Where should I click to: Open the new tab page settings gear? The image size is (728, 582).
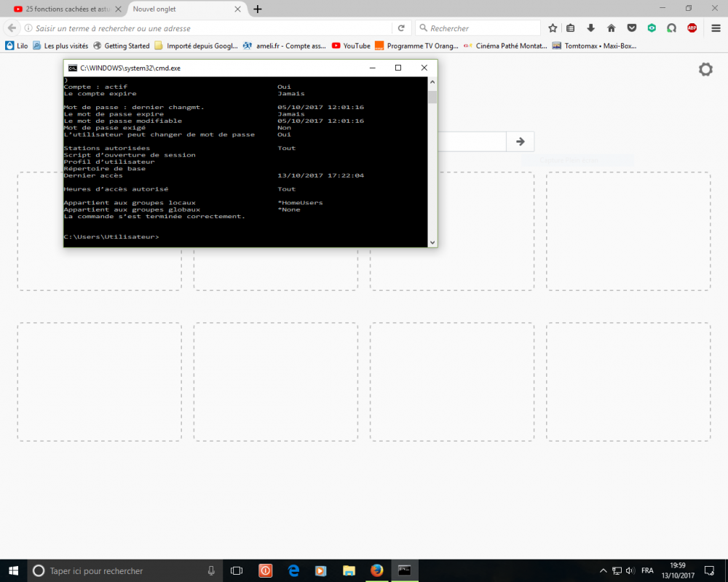coord(705,69)
